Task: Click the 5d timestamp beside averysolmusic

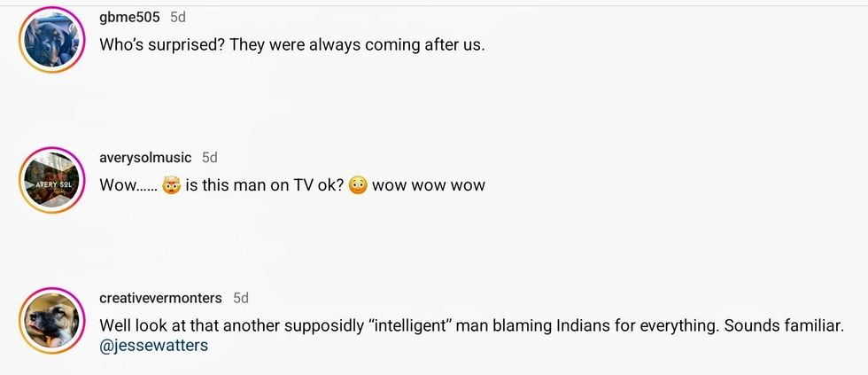Action: point(209,158)
